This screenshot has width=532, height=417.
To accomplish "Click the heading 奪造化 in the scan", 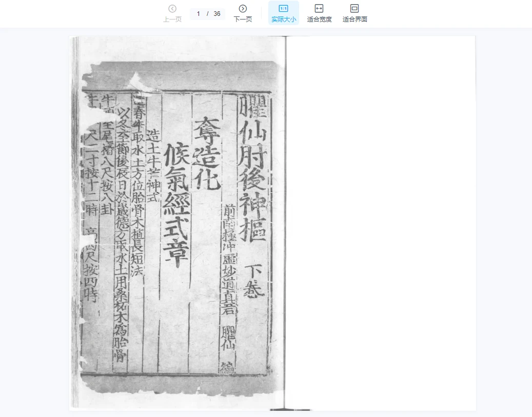I will (x=207, y=153).
